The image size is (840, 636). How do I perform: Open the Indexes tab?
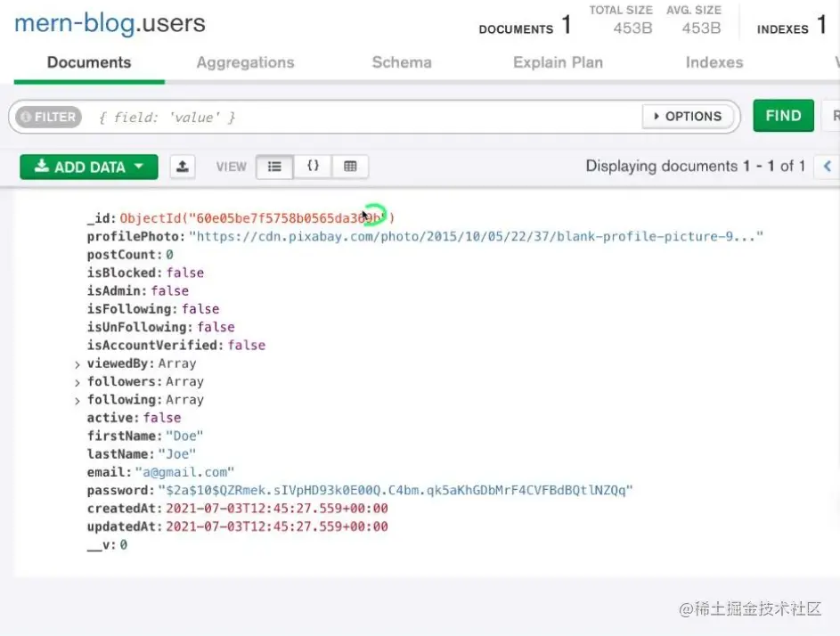[x=714, y=62]
